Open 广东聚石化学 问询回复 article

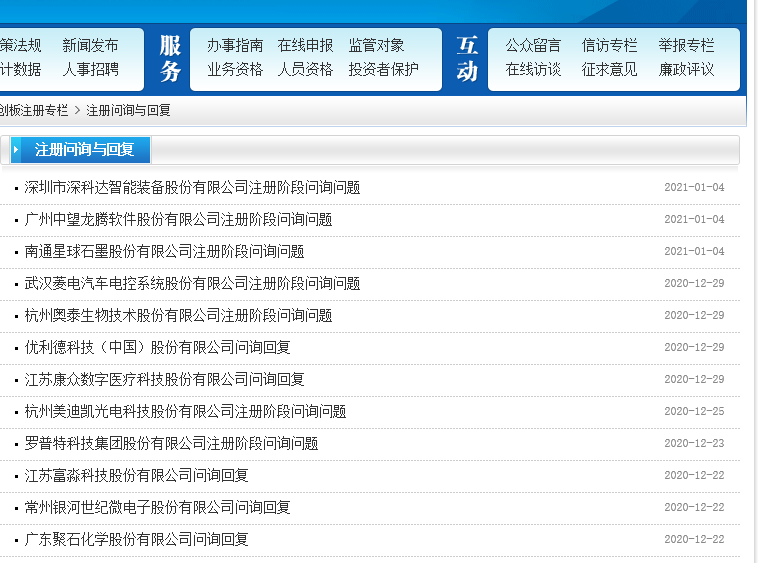pyautogui.click(x=136, y=540)
